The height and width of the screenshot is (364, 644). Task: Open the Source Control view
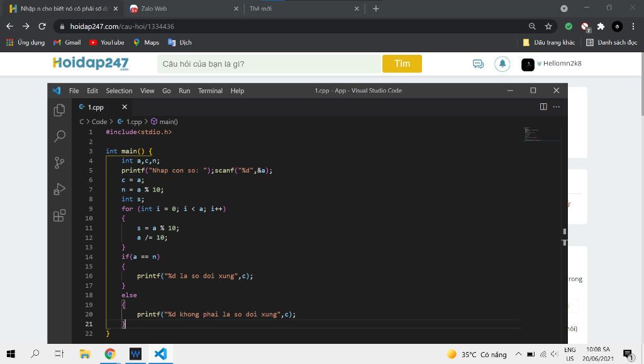59,163
